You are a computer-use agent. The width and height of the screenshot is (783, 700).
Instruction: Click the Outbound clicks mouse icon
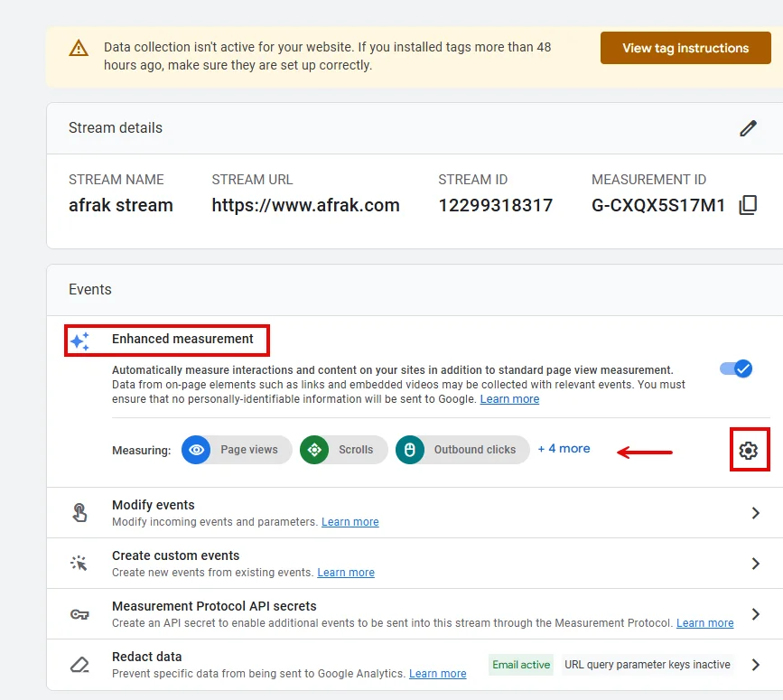410,450
